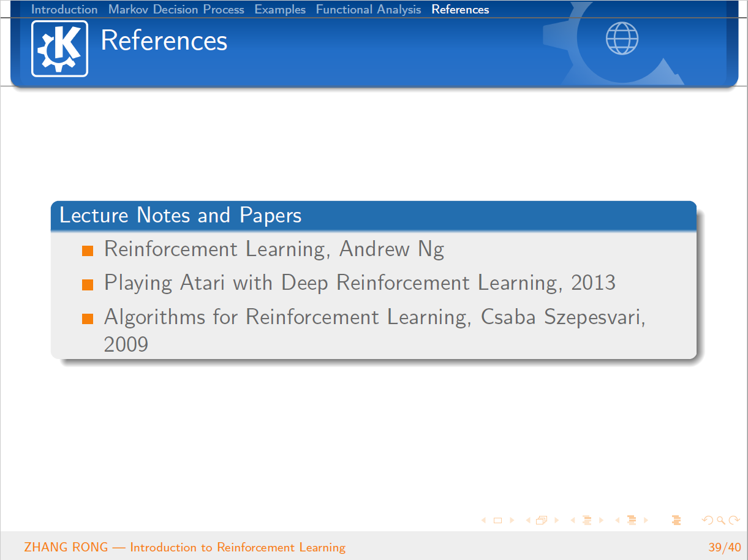Click orange bullet beside Csaba Szepesvari entry
This screenshot has width=748, height=560.
88,318
